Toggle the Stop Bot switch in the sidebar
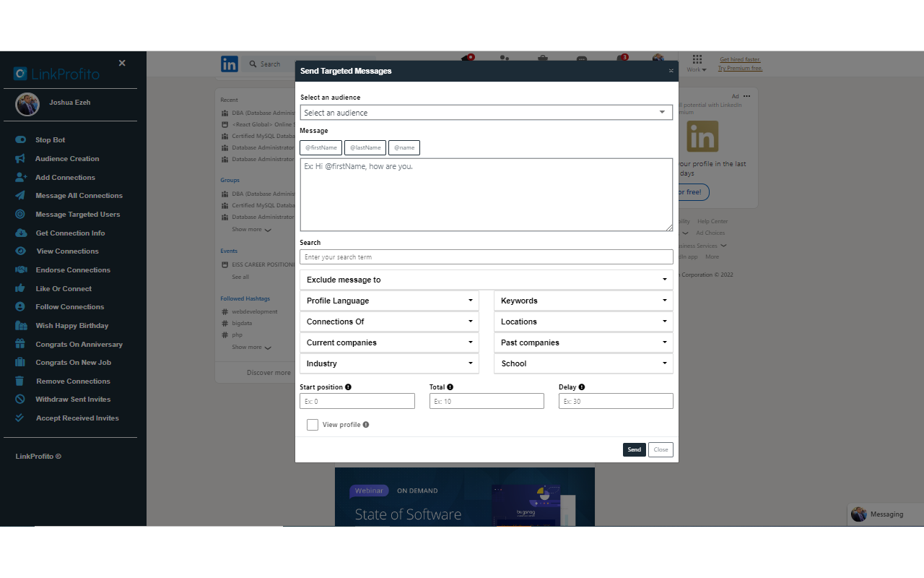 pos(20,139)
